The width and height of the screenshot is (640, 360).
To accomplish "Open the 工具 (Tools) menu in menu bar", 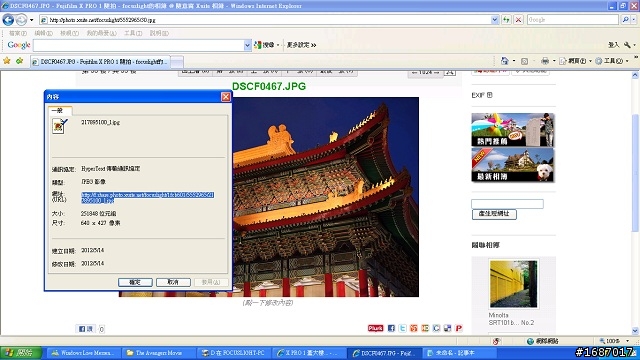I will click(x=133, y=33).
